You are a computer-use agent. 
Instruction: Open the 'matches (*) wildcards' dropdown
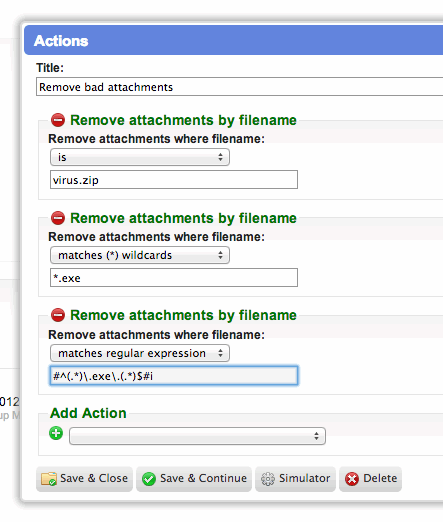140,255
